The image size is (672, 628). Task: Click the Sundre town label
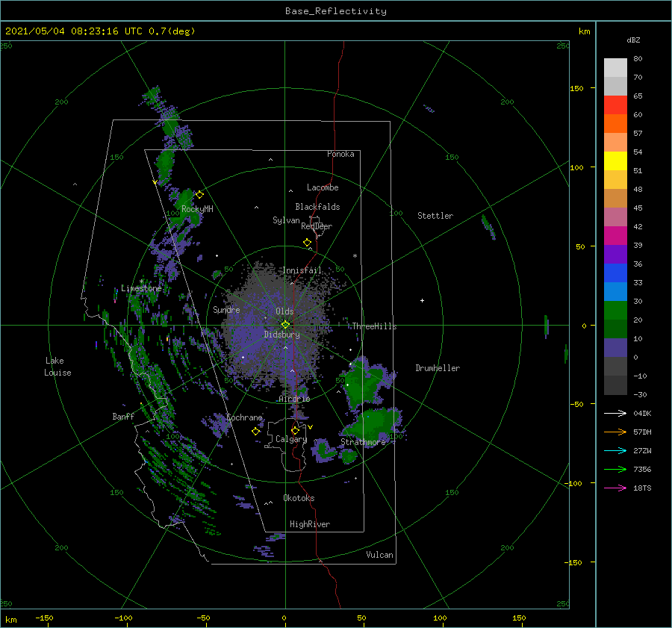coord(226,309)
